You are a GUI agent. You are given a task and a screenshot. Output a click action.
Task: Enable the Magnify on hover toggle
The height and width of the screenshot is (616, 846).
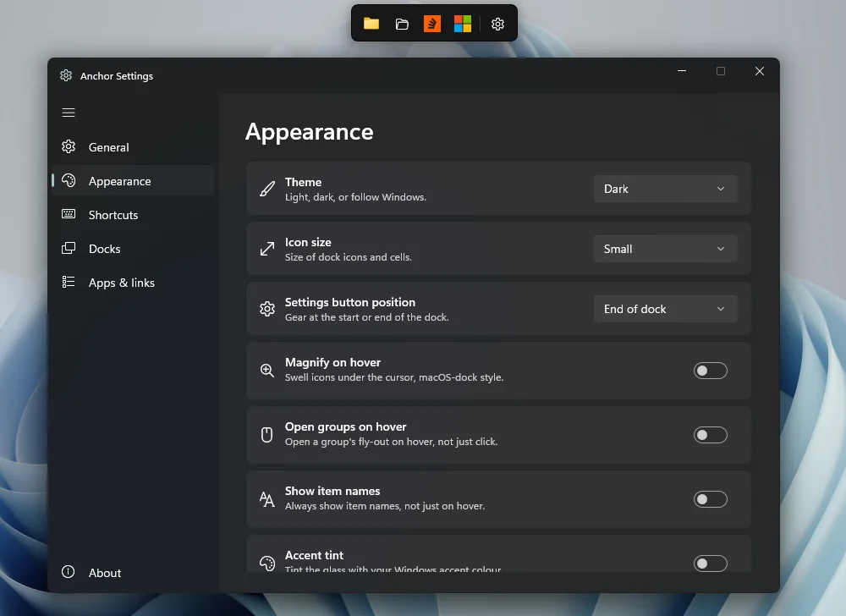click(710, 371)
